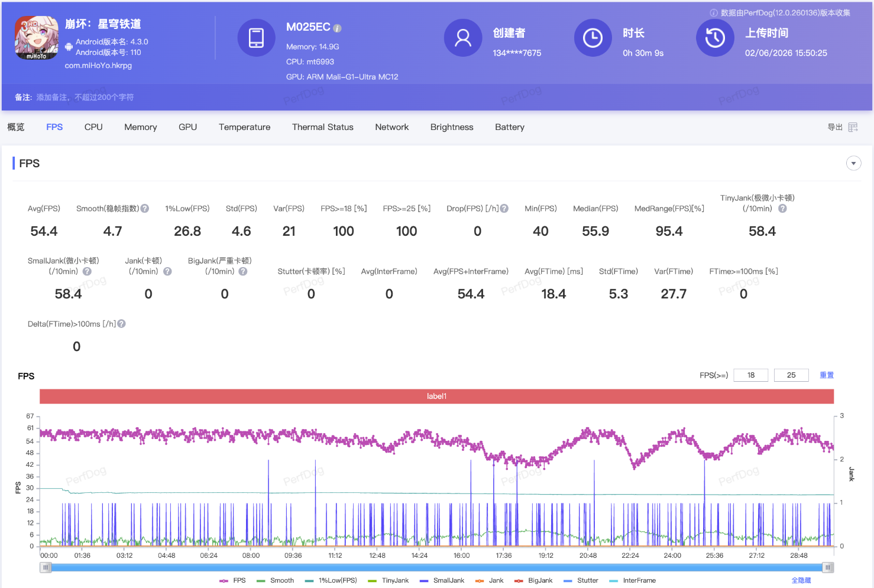Screen dimensions: 874x588
Task: Click the device tablet icon
Action: tap(256, 38)
